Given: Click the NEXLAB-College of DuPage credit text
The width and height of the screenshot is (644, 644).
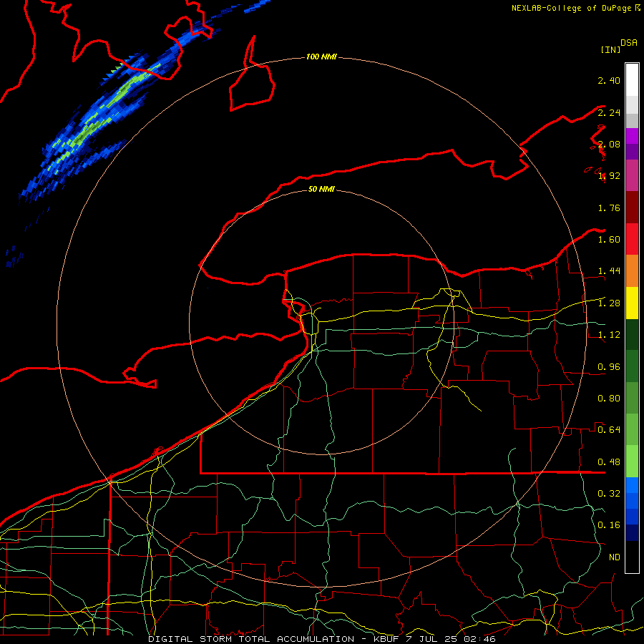Looking at the screenshot, I should pyautogui.click(x=576, y=8).
